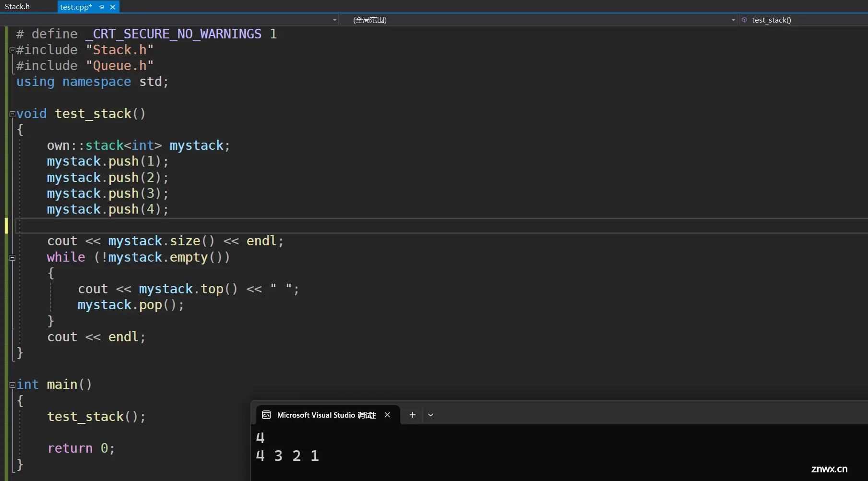The image size is (868, 481).
Task: Click the "4 3 2 1" console output
Action: 287,456
